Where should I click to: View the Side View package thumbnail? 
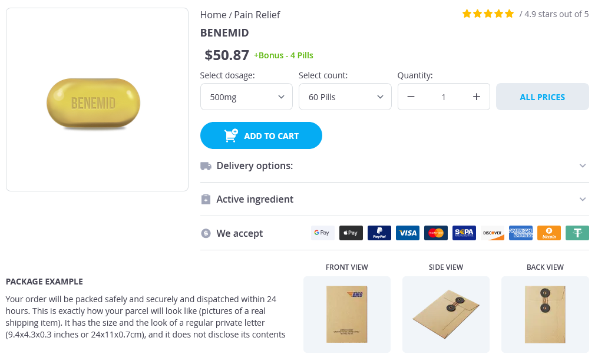pos(446,314)
